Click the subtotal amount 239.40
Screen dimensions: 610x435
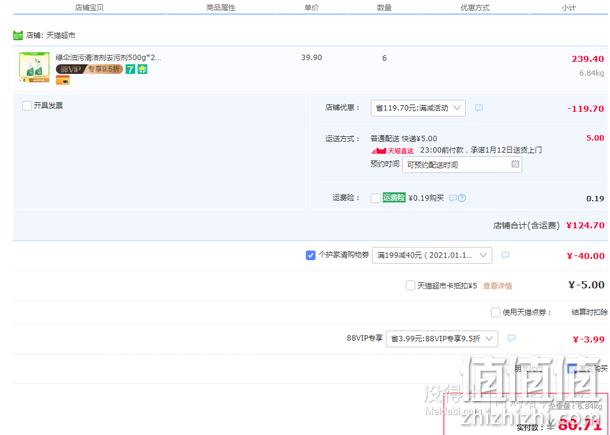coord(588,59)
